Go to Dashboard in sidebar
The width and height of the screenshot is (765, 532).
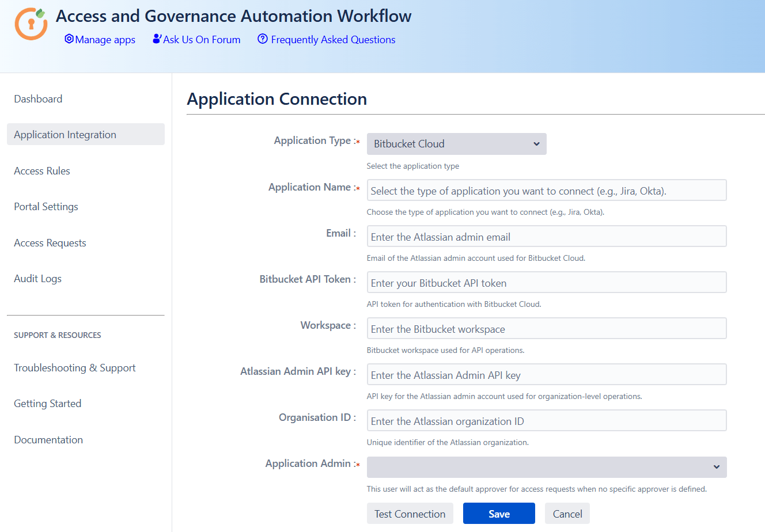point(38,99)
